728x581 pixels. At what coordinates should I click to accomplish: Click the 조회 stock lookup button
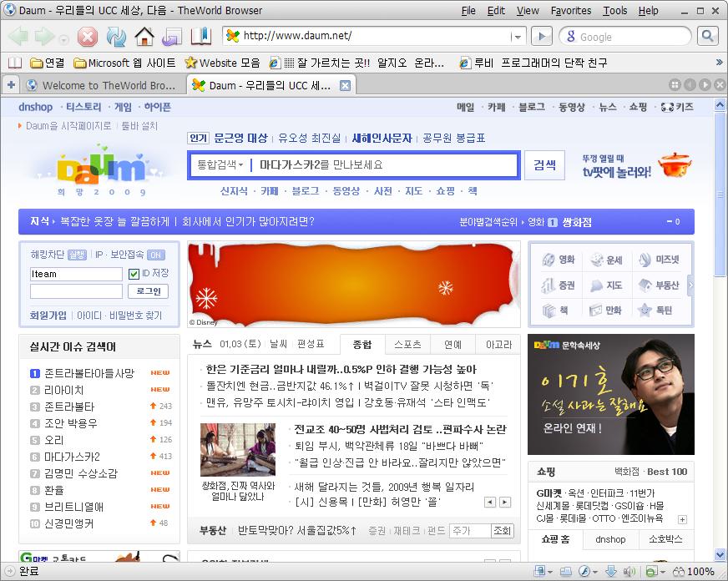(502, 530)
